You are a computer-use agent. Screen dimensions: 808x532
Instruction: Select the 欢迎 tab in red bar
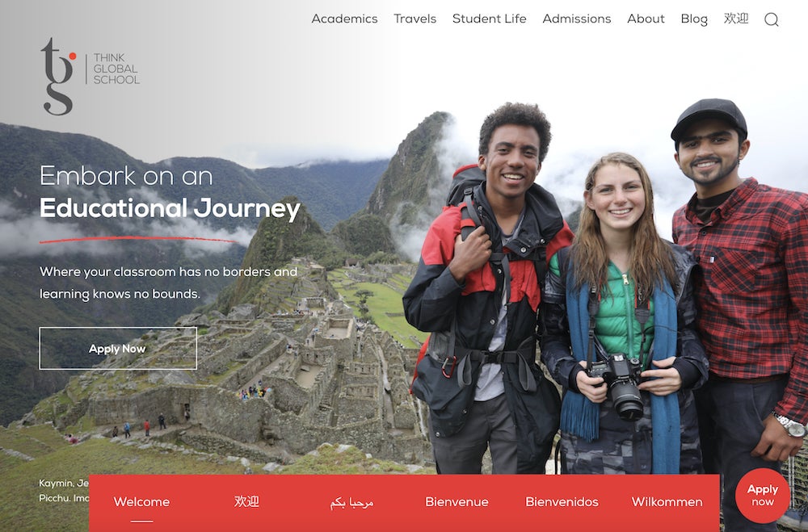pos(246,501)
